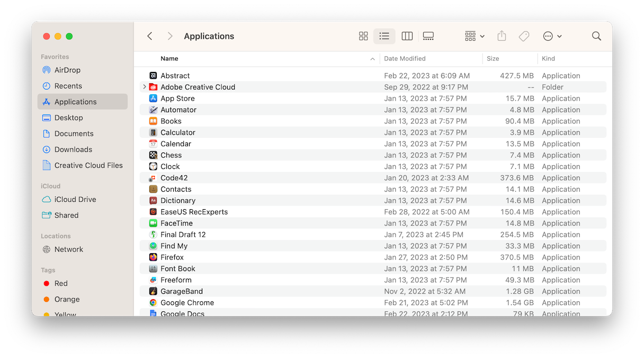Click the Tags icon in the toolbar
Viewport: 644px width, 358px height.
tap(524, 36)
